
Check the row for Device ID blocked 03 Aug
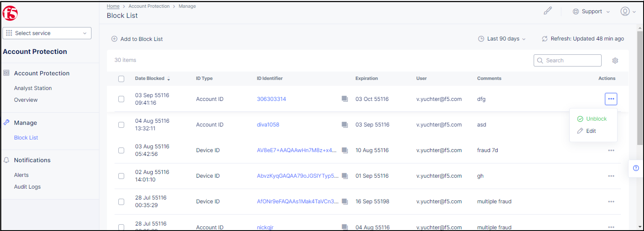(x=121, y=150)
